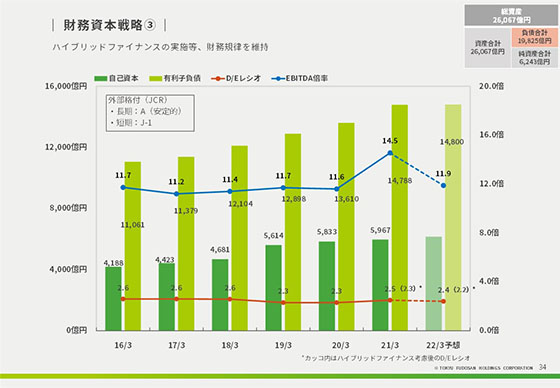Viewport: 560px width, 388px height.
Task: Click the 5,614 equity data label
Action: pyautogui.click(x=274, y=235)
